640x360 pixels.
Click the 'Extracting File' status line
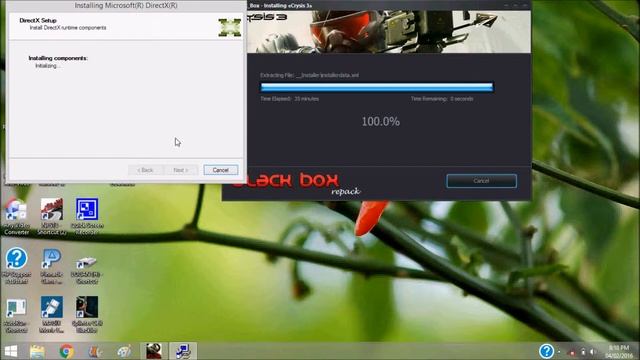point(309,75)
